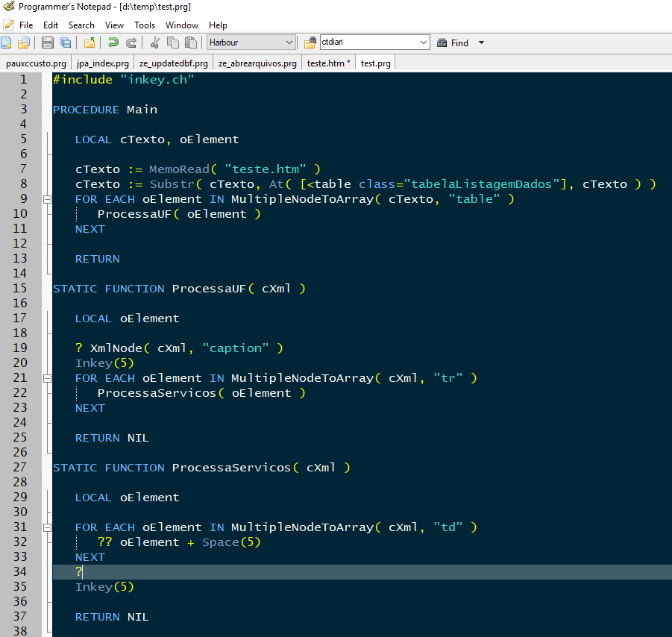Collapse the code fold at line 21
The height and width of the screenshot is (637, 672).
point(47,378)
